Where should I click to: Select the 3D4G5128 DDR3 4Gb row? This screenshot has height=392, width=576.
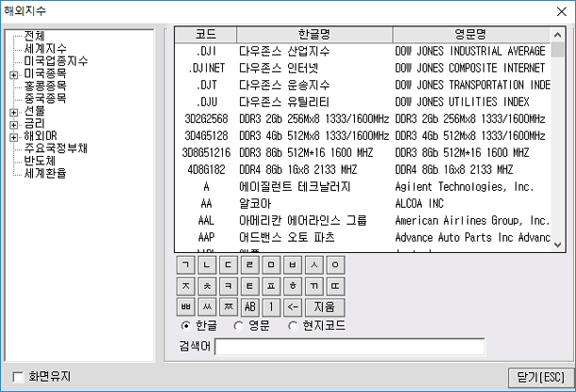363,136
